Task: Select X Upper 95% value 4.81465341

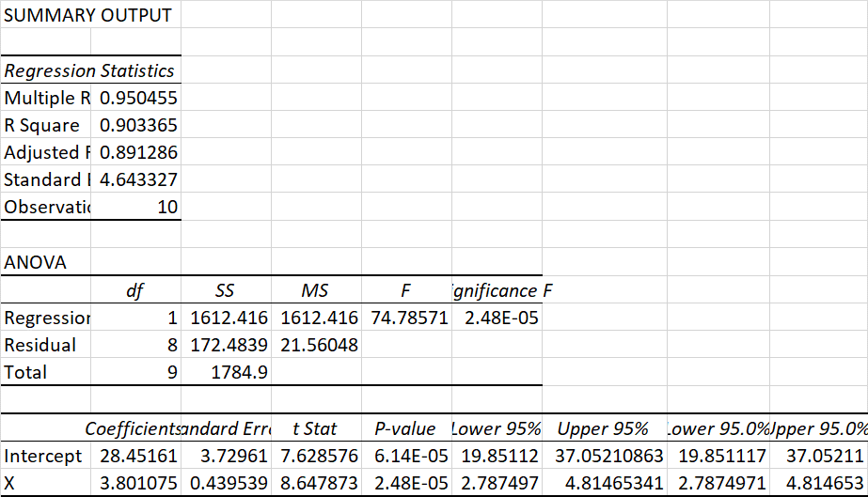Action: pos(614,484)
